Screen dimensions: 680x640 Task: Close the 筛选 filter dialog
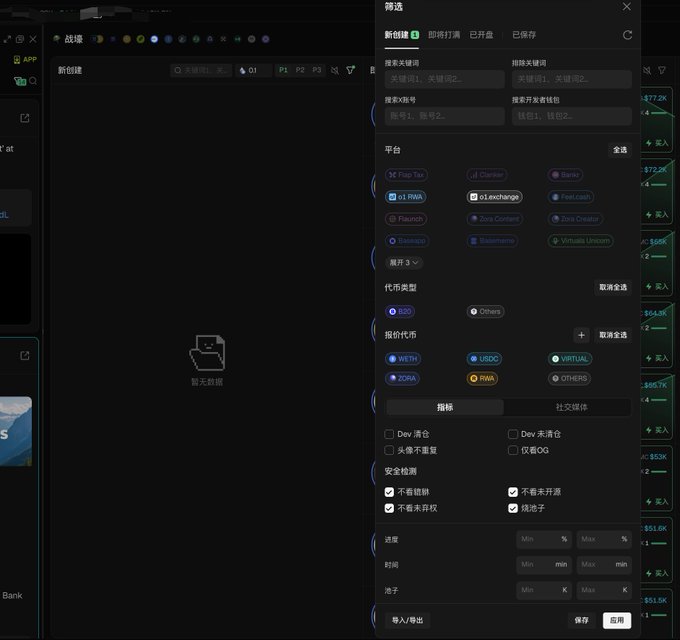tap(626, 7)
